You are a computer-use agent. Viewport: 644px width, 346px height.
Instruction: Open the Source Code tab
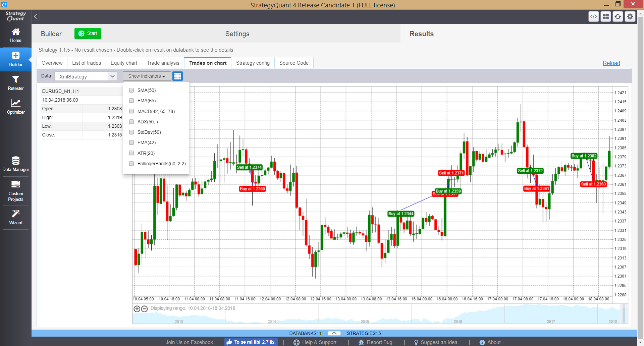(294, 63)
